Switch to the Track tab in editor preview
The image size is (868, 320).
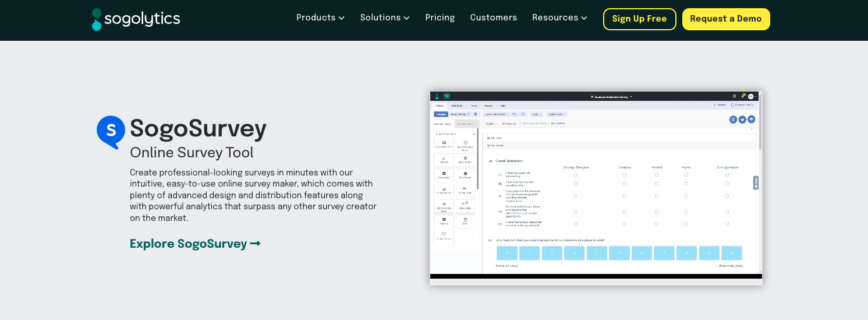click(474, 106)
